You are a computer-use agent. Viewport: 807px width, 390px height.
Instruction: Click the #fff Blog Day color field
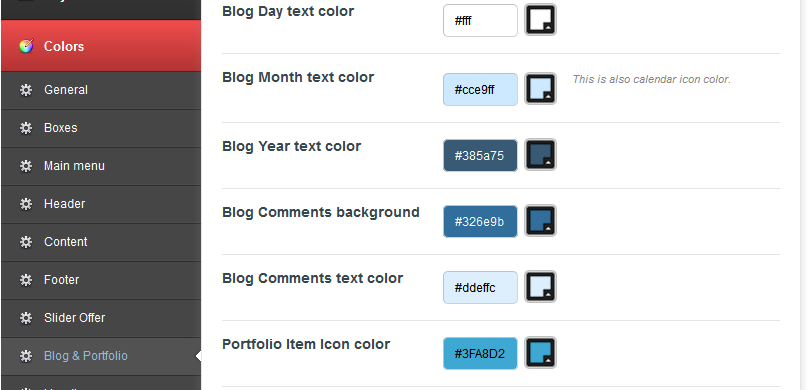(x=480, y=21)
